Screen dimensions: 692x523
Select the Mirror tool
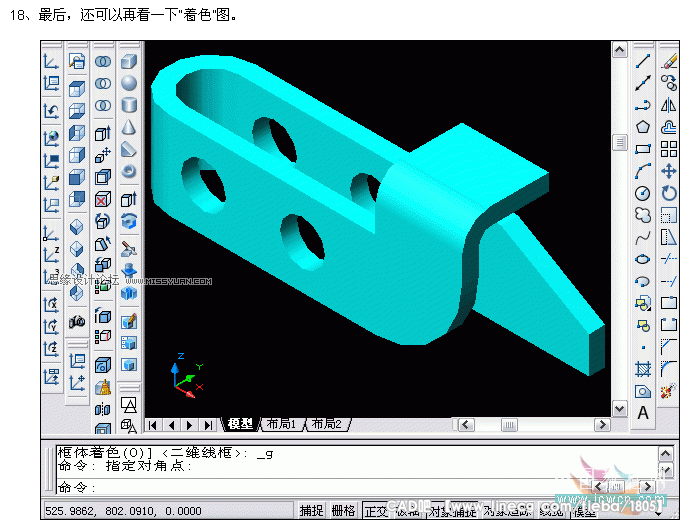(669, 105)
